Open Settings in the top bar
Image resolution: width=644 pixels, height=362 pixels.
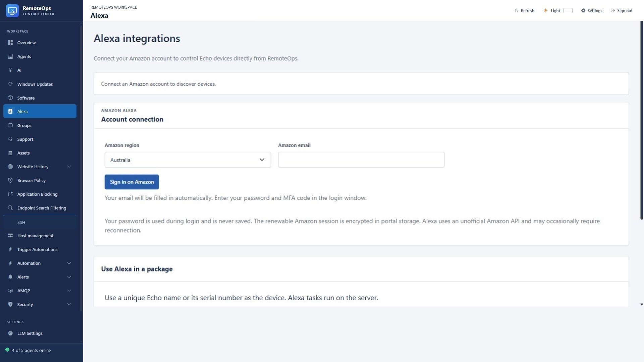592,11
